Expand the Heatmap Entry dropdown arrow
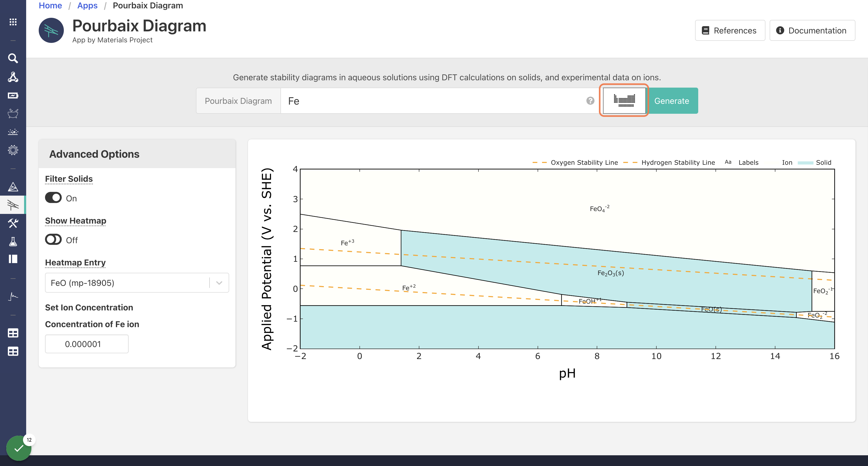868x466 pixels. (x=219, y=283)
